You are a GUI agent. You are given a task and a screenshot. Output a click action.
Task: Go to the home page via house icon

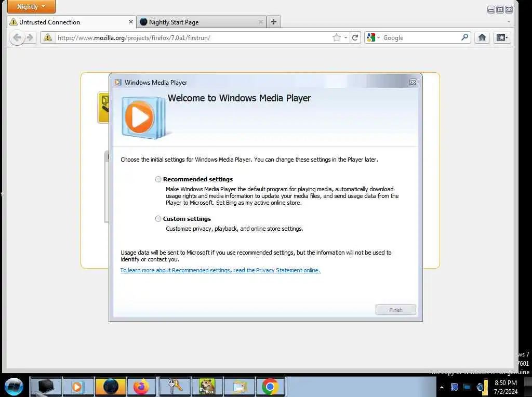[x=482, y=37]
